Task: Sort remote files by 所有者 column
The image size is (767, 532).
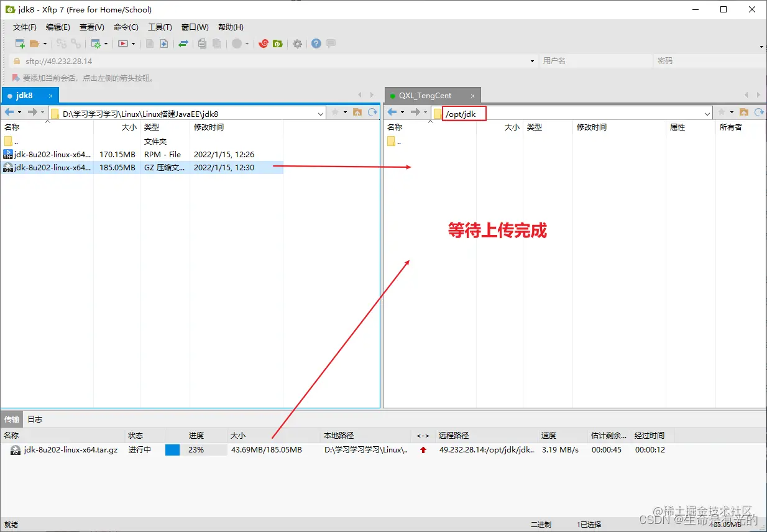Action: (x=741, y=127)
